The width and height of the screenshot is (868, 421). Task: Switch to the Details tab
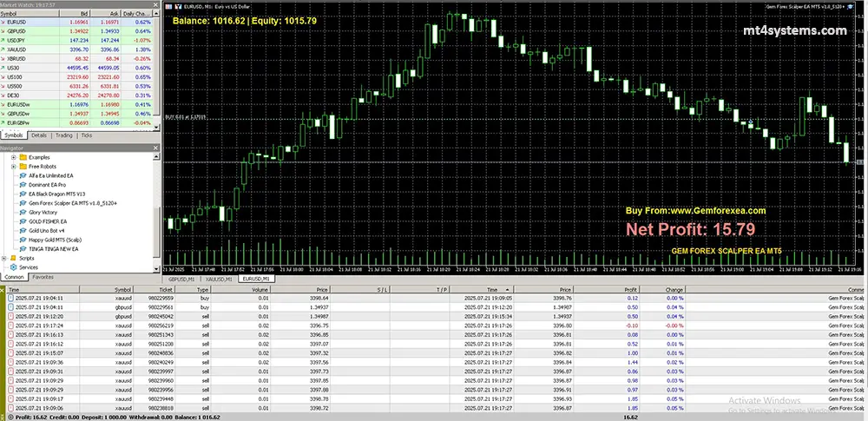(x=39, y=135)
